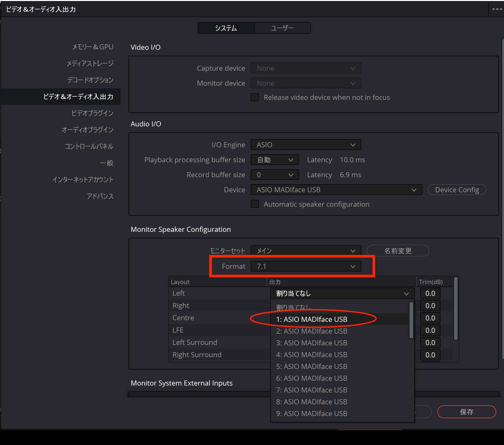Open the three-dot options menu
The height and width of the screenshot is (445, 504).
(x=497, y=9)
